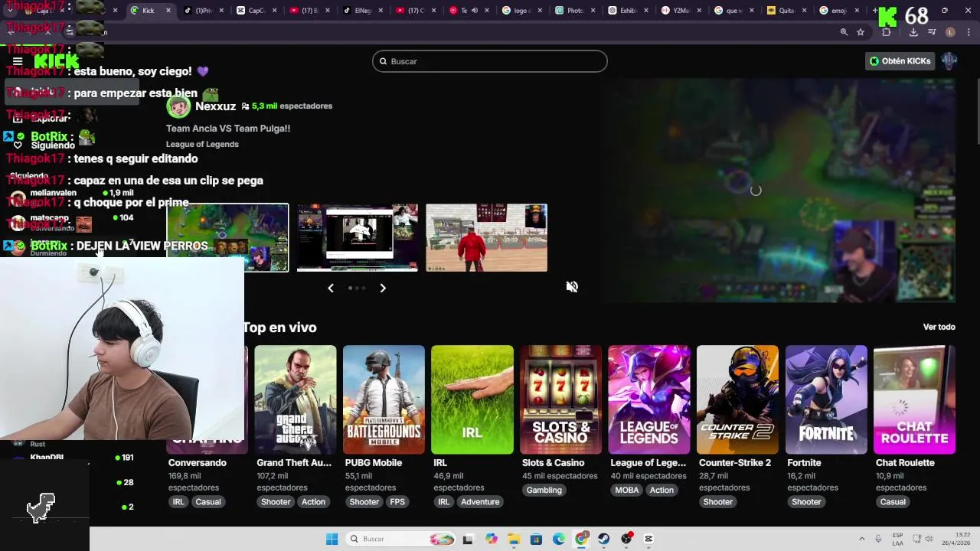Viewport: 980px width, 551px height.
Task: Click the Casual tag under Conversando
Action: [x=208, y=502]
